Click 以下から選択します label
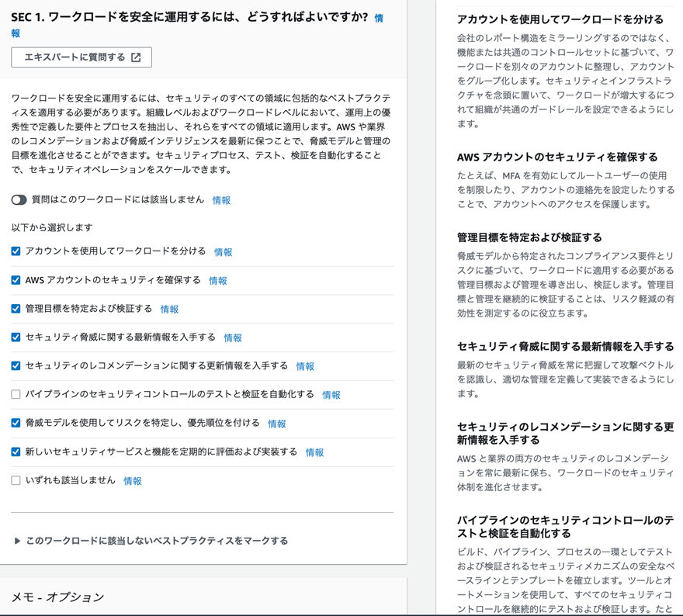 click(x=52, y=227)
